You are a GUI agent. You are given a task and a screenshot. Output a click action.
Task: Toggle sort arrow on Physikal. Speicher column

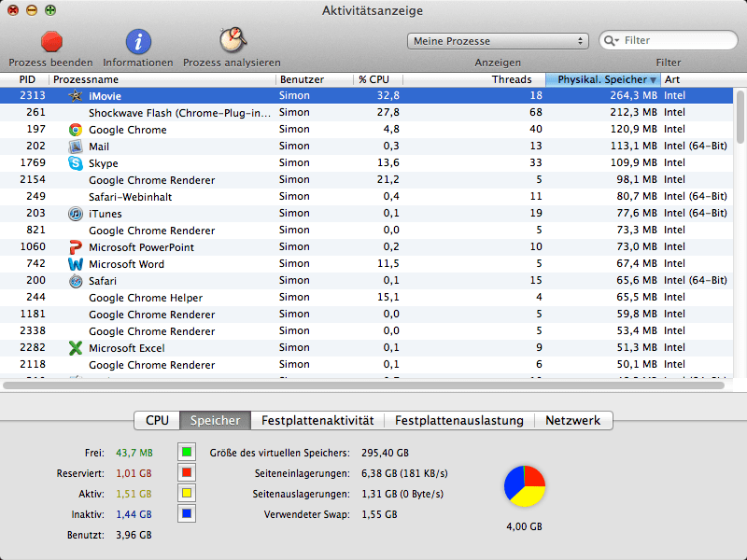(x=653, y=80)
